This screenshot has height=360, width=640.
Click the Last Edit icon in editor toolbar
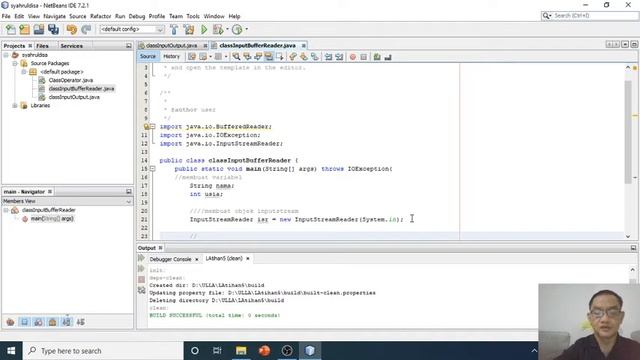click(x=192, y=57)
